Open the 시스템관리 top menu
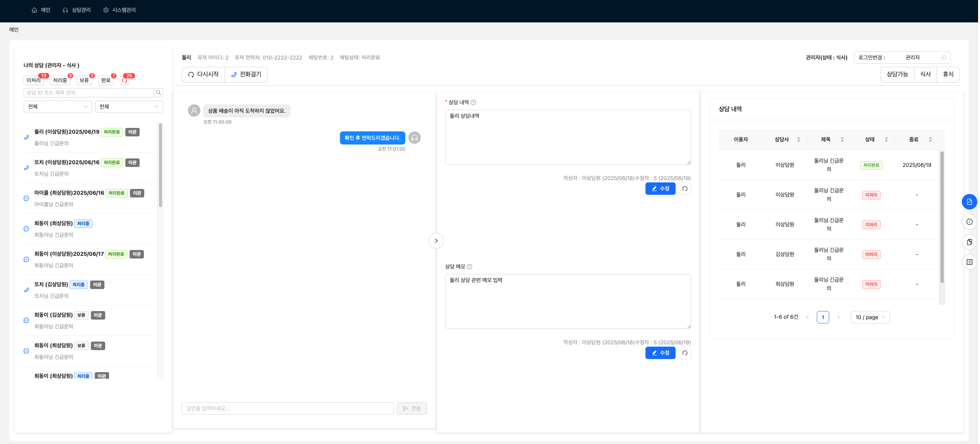Viewport: 980px width, 444px height. pos(120,10)
